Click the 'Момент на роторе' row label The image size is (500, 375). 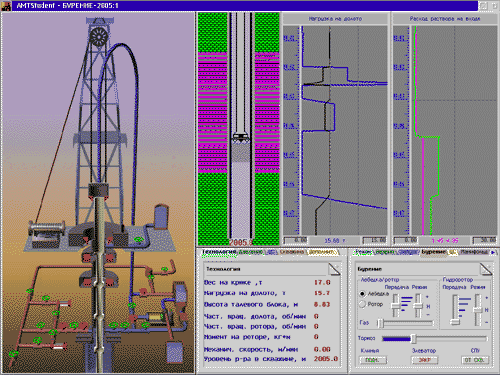tap(247, 337)
